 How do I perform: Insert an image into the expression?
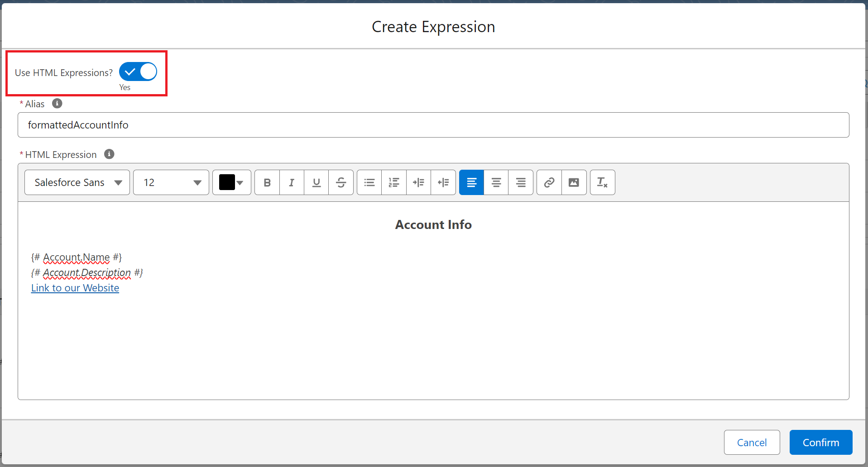[574, 182]
